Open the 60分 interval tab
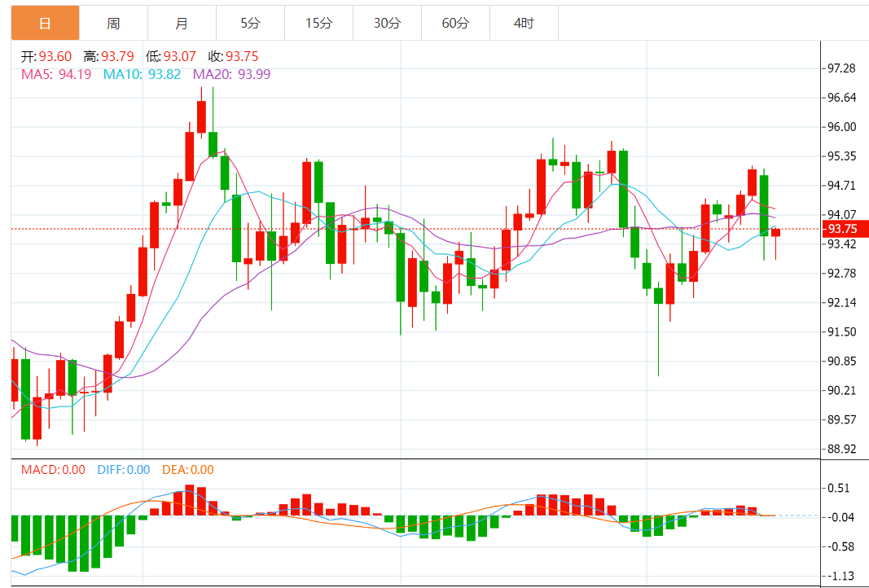This screenshot has height=588, width=869. (455, 23)
